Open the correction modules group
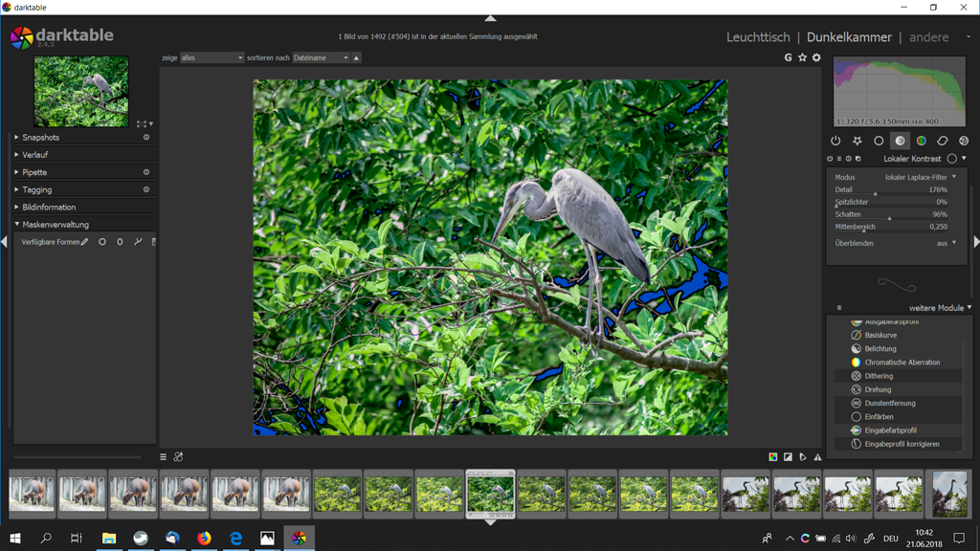The width and height of the screenshot is (980, 551). coord(942,140)
